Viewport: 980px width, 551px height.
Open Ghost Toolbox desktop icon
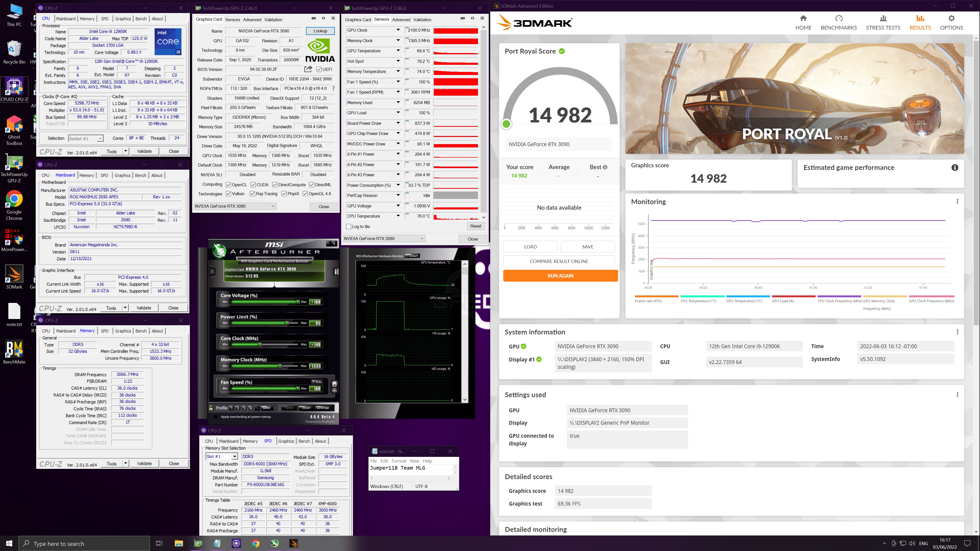coord(14,130)
